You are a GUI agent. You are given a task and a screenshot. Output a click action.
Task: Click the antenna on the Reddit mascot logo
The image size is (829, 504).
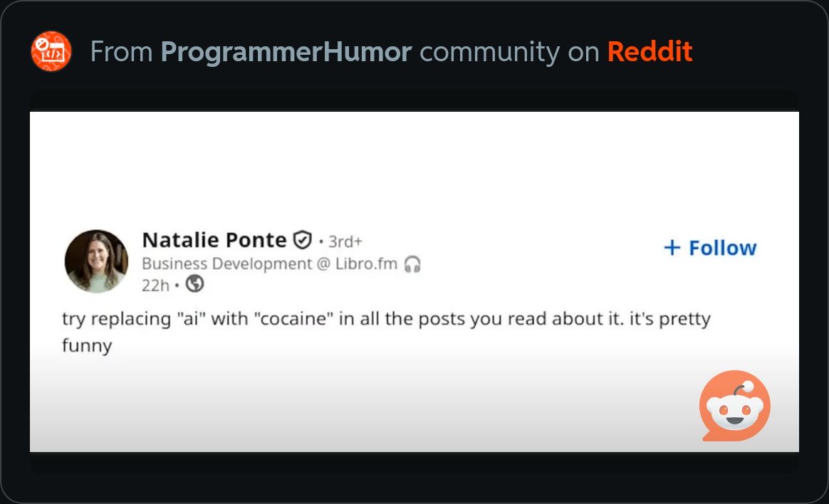pos(749,384)
